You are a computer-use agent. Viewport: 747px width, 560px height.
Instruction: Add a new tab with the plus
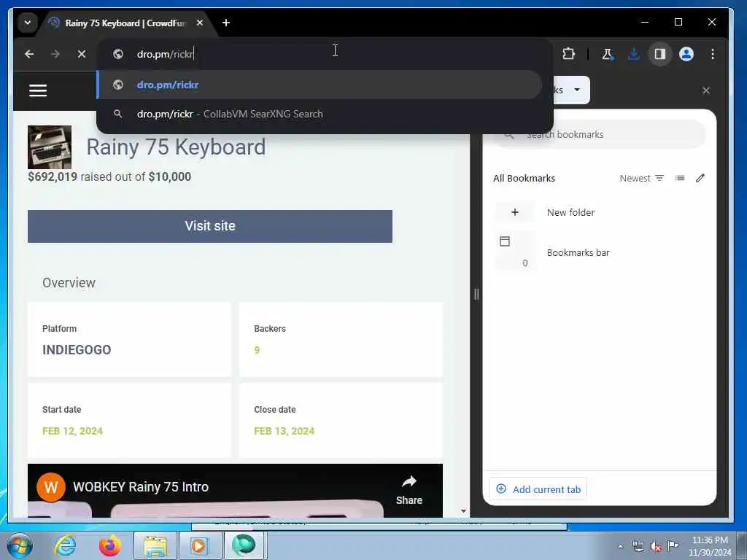pos(226,23)
